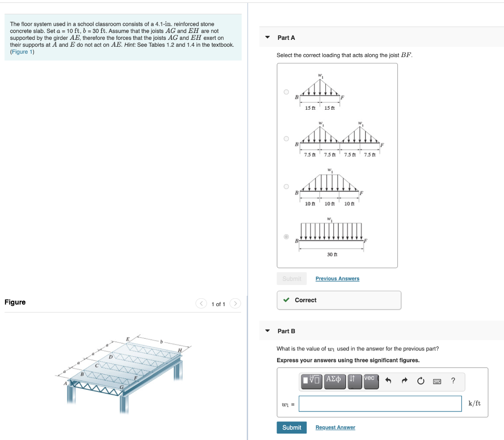504x440 pixels.
Task: Select the vec vector notation icon
Action: point(370,381)
